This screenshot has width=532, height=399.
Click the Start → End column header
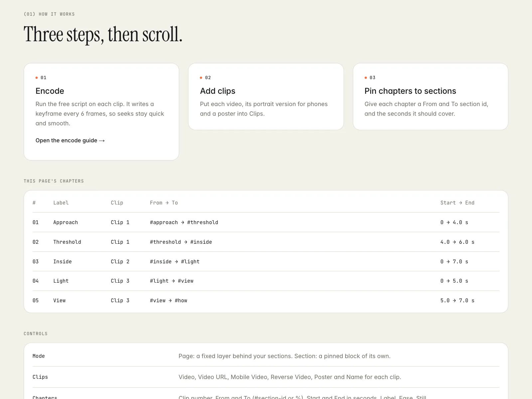point(458,203)
